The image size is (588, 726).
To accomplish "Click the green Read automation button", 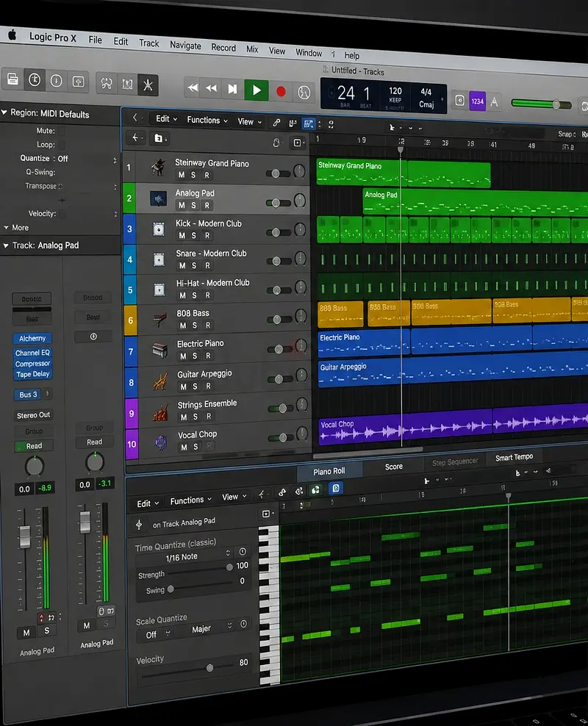I will [x=33, y=446].
